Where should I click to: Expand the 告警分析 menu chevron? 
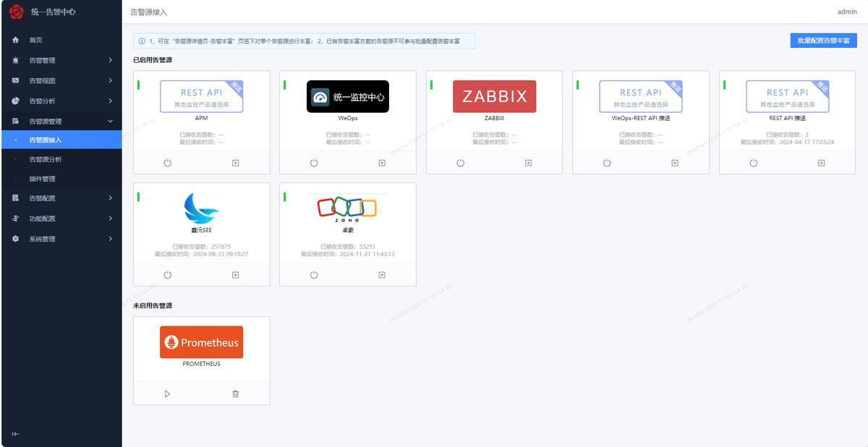[111, 101]
